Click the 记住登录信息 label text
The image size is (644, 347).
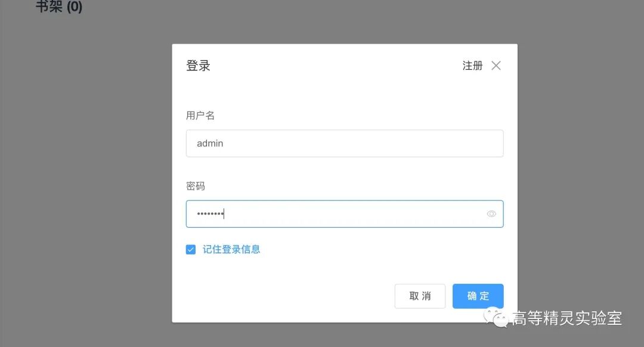coord(231,250)
